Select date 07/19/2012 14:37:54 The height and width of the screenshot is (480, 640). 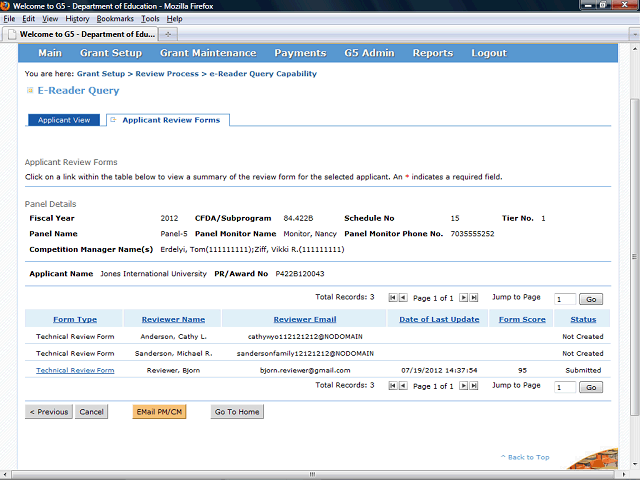click(x=439, y=371)
